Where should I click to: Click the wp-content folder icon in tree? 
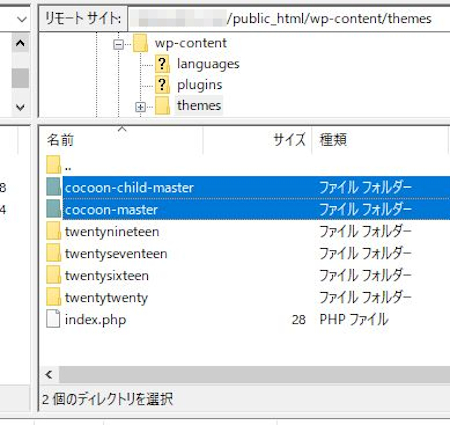140,43
